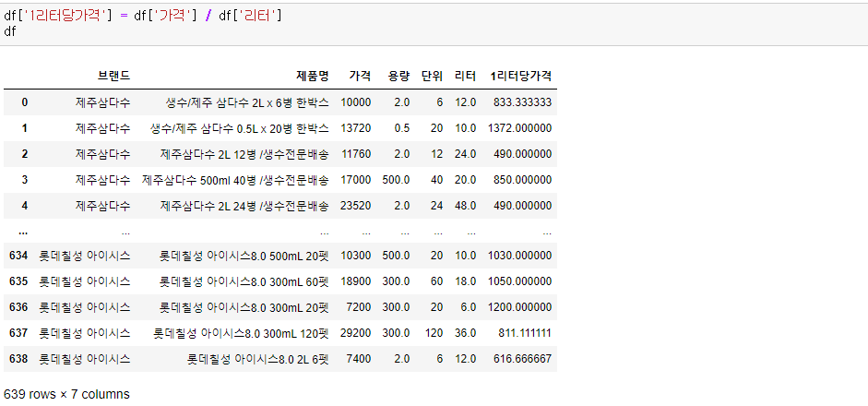Click per-liter price 1030.000000

click(x=520, y=256)
